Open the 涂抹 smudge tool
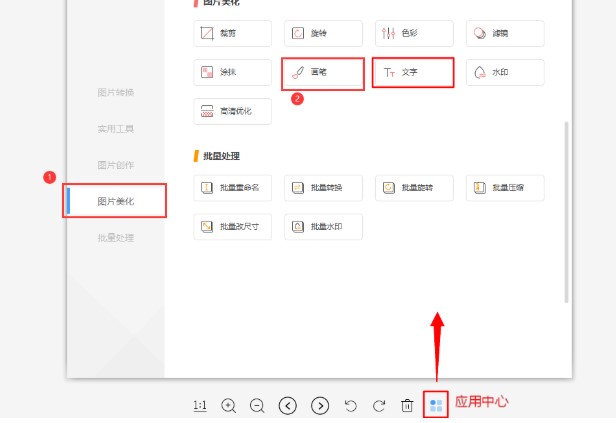 click(232, 72)
